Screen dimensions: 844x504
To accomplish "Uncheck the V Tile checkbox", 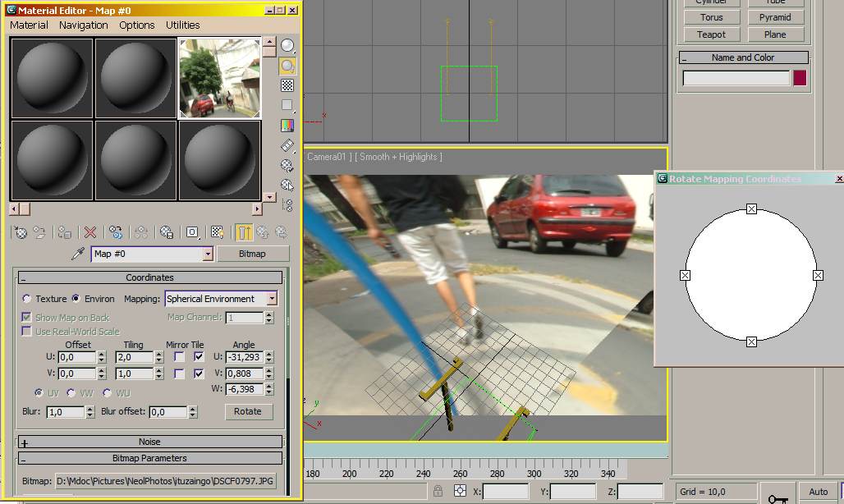I will (199, 373).
